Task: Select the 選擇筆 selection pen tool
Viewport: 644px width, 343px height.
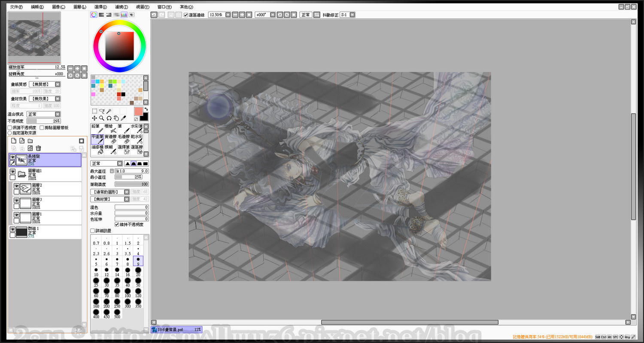Action: tap(124, 149)
